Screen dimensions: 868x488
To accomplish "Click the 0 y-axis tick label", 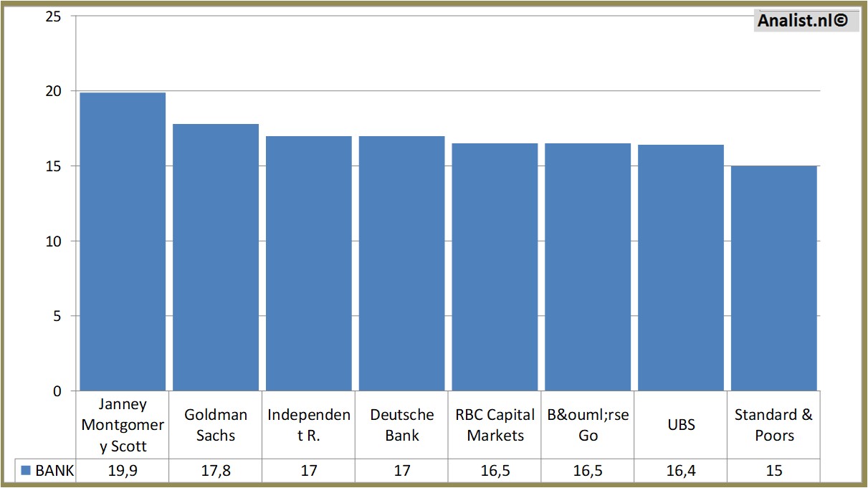I will [57, 391].
